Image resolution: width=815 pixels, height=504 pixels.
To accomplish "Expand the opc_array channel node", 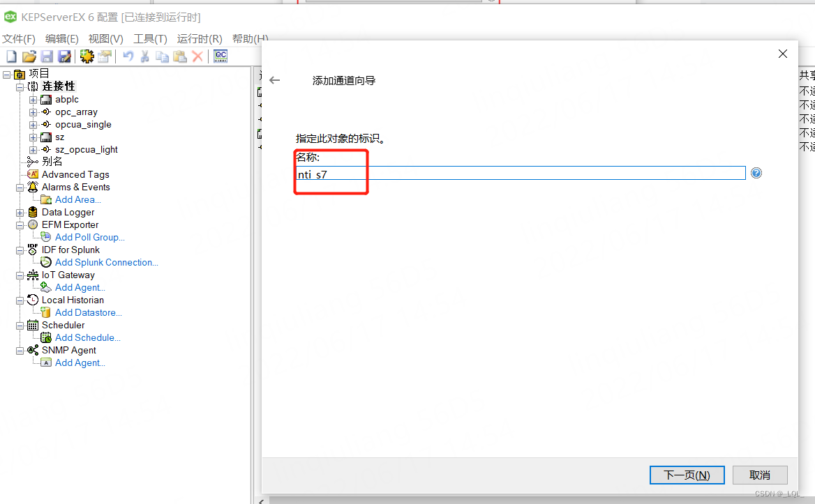I will pos(33,112).
